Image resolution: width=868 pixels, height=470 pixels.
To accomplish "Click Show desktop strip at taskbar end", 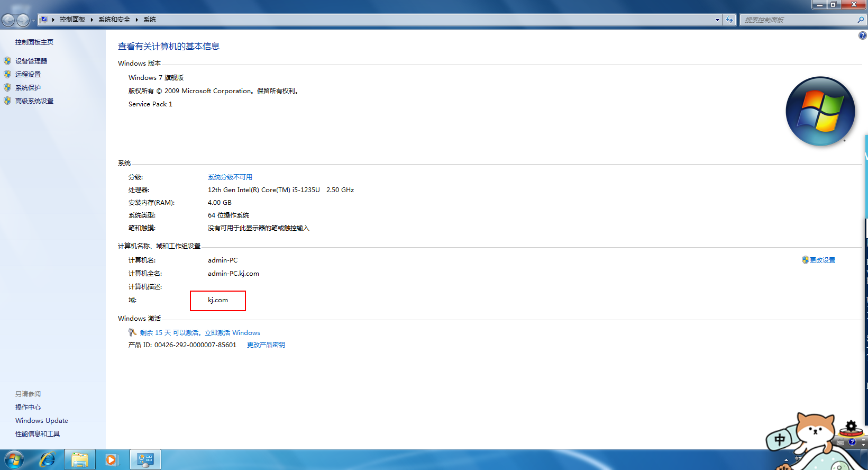I will pyautogui.click(x=865, y=459).
